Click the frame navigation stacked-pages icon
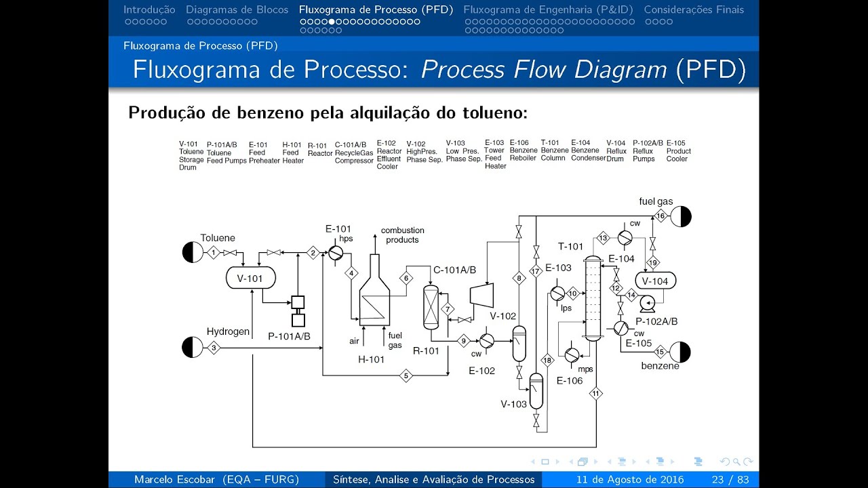The height and width of the screenshot is (488, 868). click(x=582, y=462)
